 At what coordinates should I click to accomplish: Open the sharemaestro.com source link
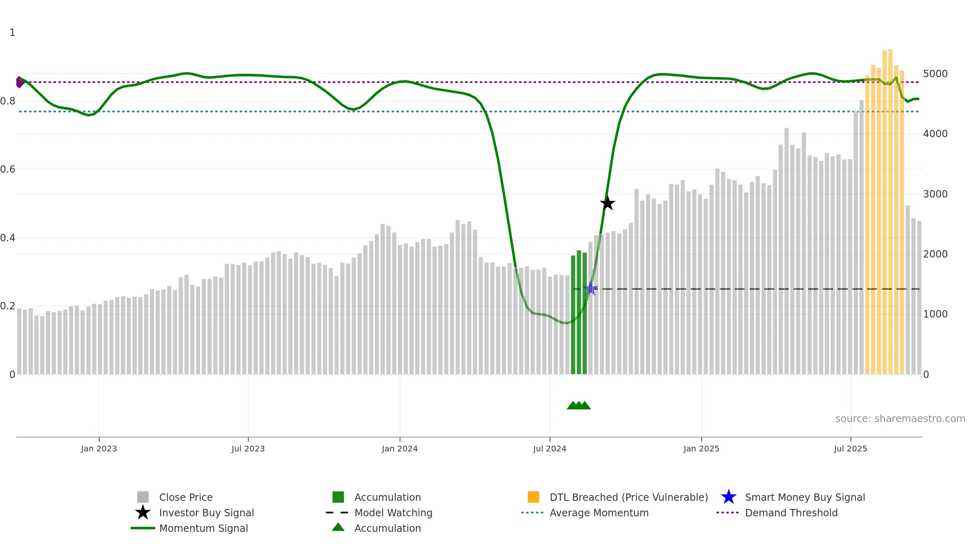[x=900, y=419]
